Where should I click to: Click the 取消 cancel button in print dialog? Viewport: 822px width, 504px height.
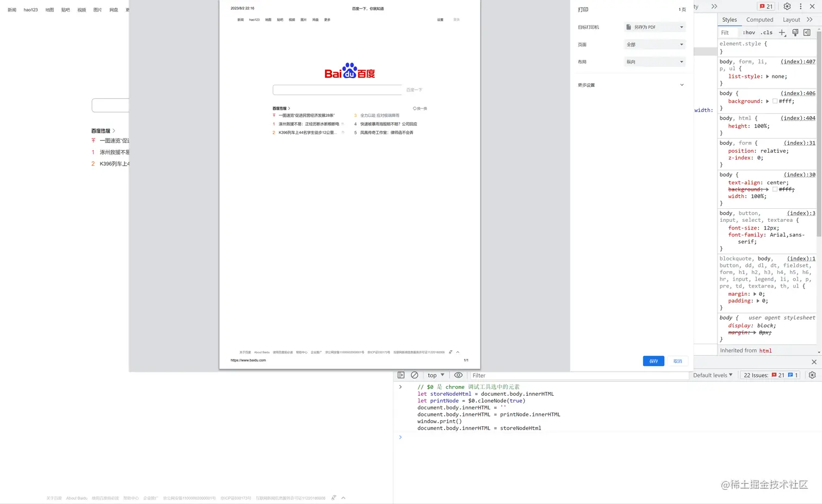click(x=677, y=361)
